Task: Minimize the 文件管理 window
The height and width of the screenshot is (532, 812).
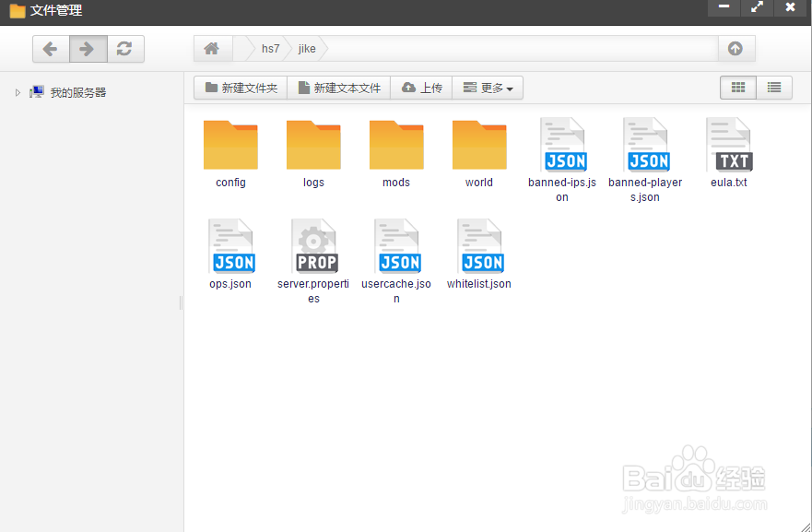Action: click(724, 7)
